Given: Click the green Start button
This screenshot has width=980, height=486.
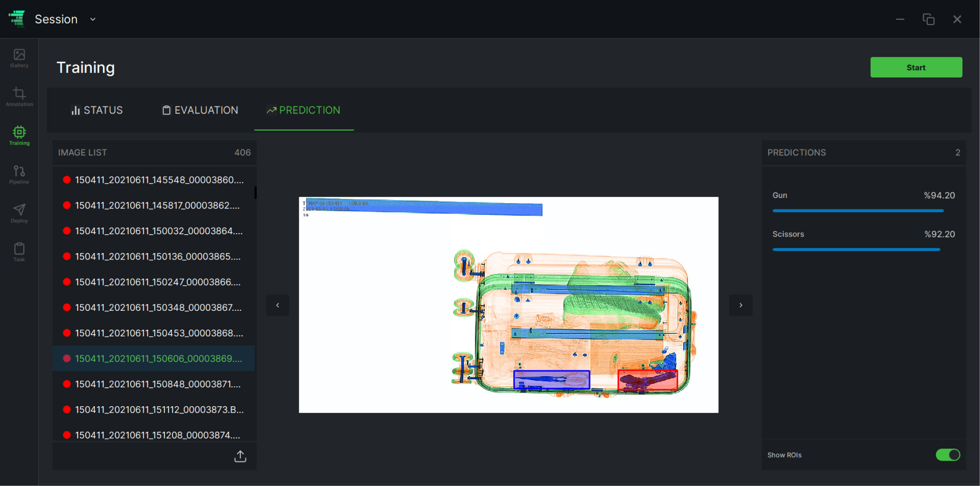Looking at the screenshot, I should (x=916, y=67).
